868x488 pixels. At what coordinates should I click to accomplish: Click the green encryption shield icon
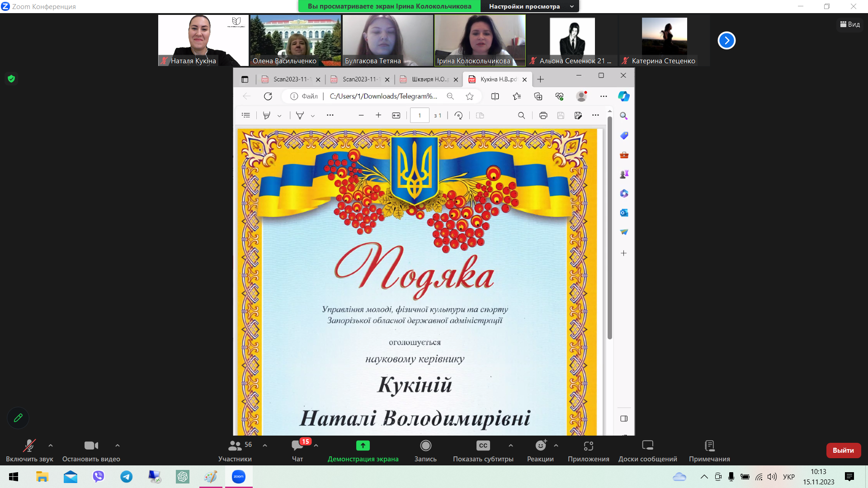click(x=11, y=79)
